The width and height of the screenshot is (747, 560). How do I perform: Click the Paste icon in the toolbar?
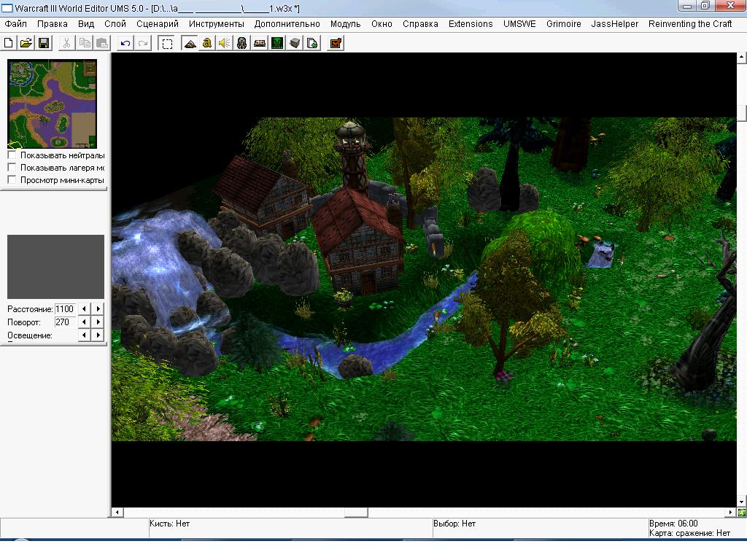102,43
